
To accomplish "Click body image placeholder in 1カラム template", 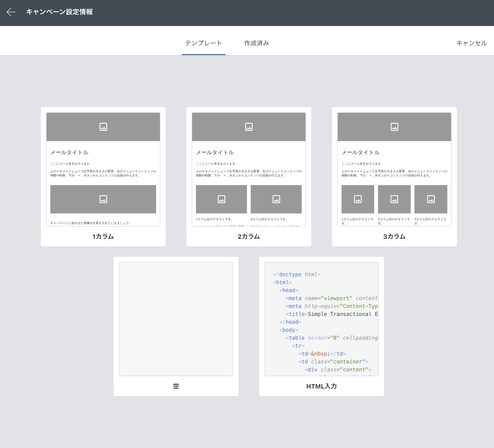I will click(x=103, y=199).
